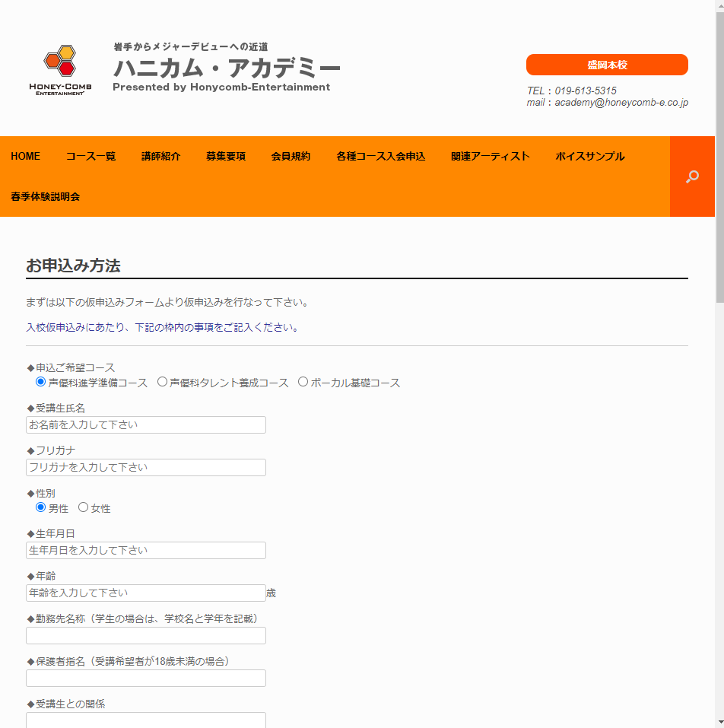Open 関連アーティスト menu item
The image size is (724, 728).
pyautogui.click(x=490, y=157)
